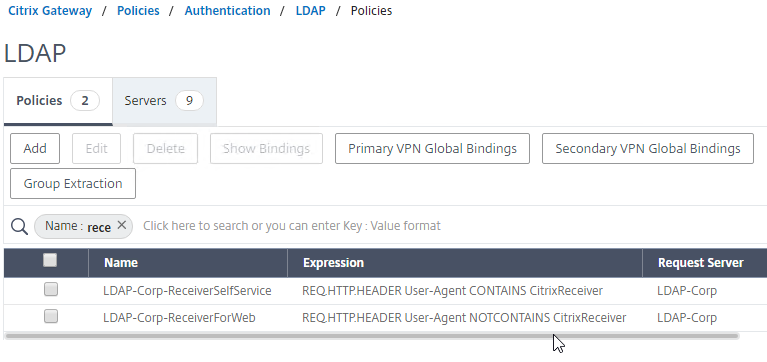Image resolution: width=767 pixels, height=362 pixels.
Task: Remove the Name: rece filter chip
Action: (x=122, y=225)
